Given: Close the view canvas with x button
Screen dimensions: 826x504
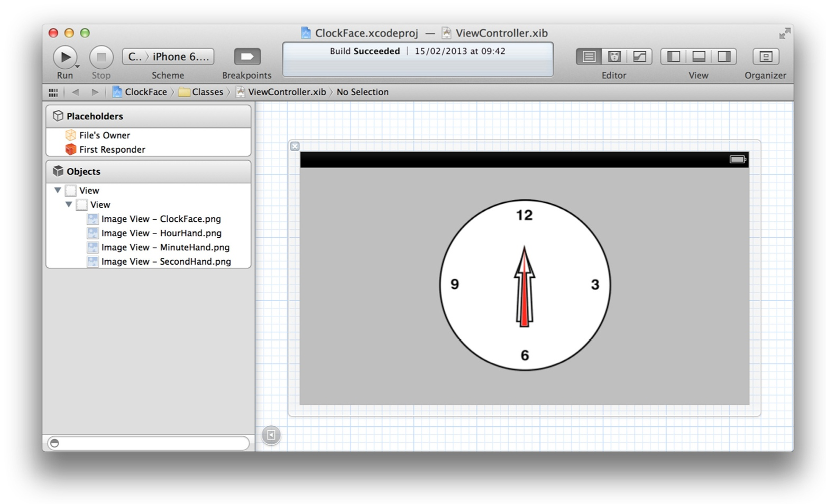Looking at the screenshot, I should tap(295, 146).
